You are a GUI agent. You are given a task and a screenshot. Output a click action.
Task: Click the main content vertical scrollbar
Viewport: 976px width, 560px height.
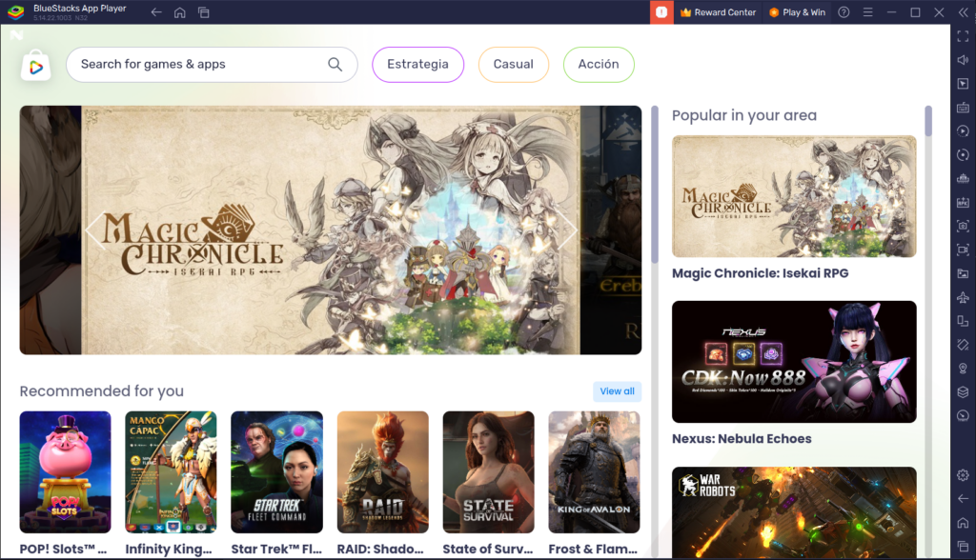point(654,185)
